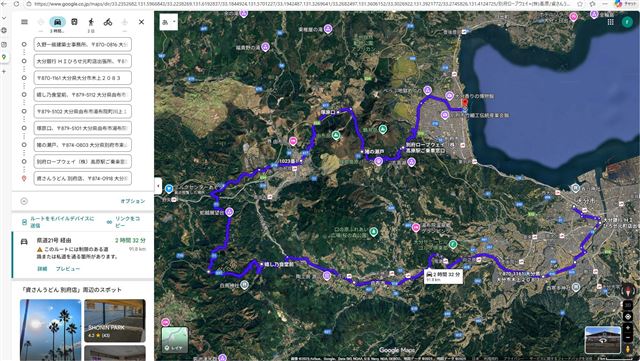This screenshot has width=640, height=361.
Task: Edit stop 塚原口 〒879-5101 field
Action: 82,128
